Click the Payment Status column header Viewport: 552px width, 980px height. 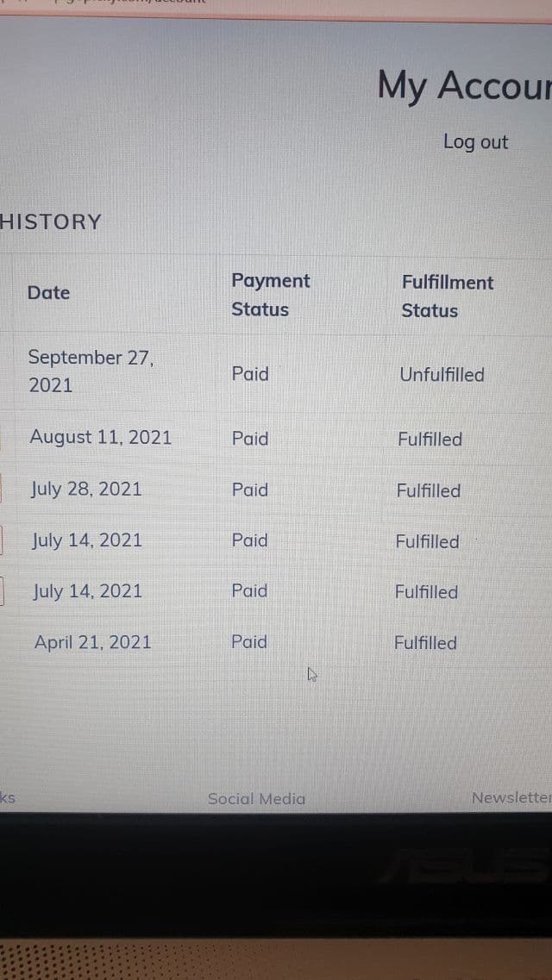pyautogui.click(x=270, y=295)
